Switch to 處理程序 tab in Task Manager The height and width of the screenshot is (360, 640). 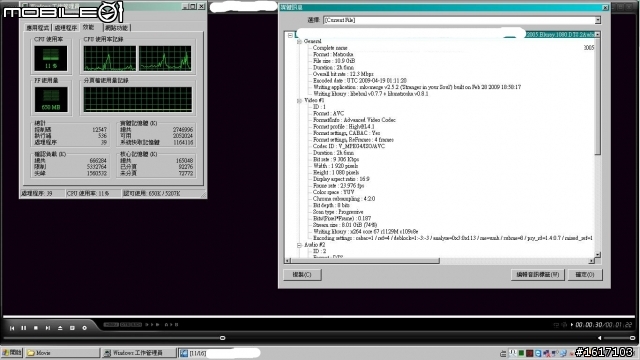(x=66, y=28)
